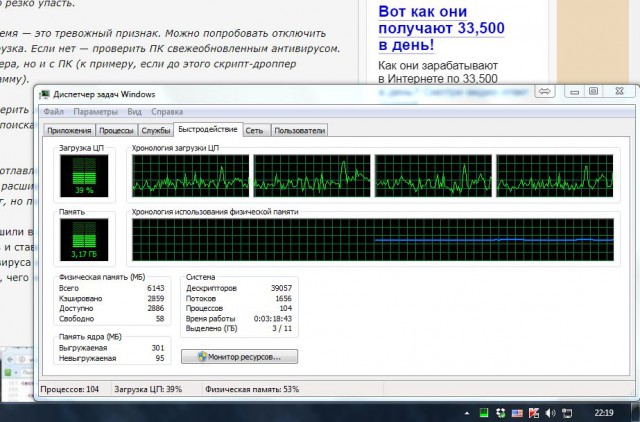Click the double-arrow button in title bar

544,91
